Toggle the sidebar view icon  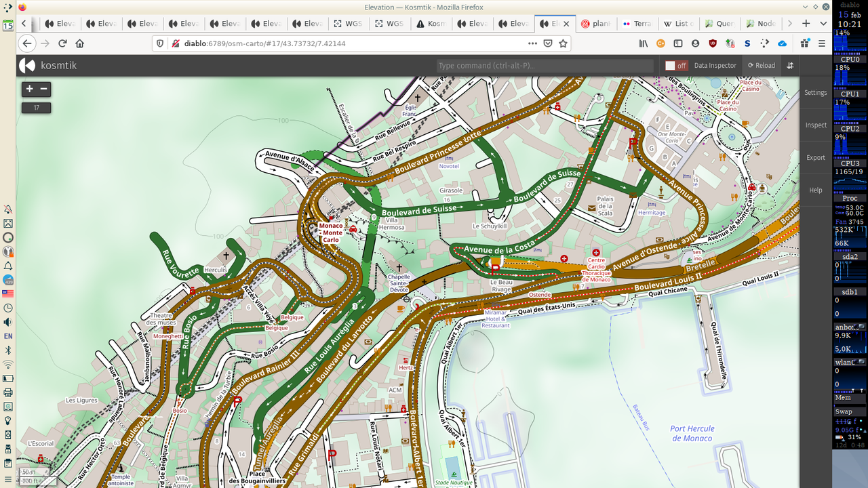tap(678, 43)
